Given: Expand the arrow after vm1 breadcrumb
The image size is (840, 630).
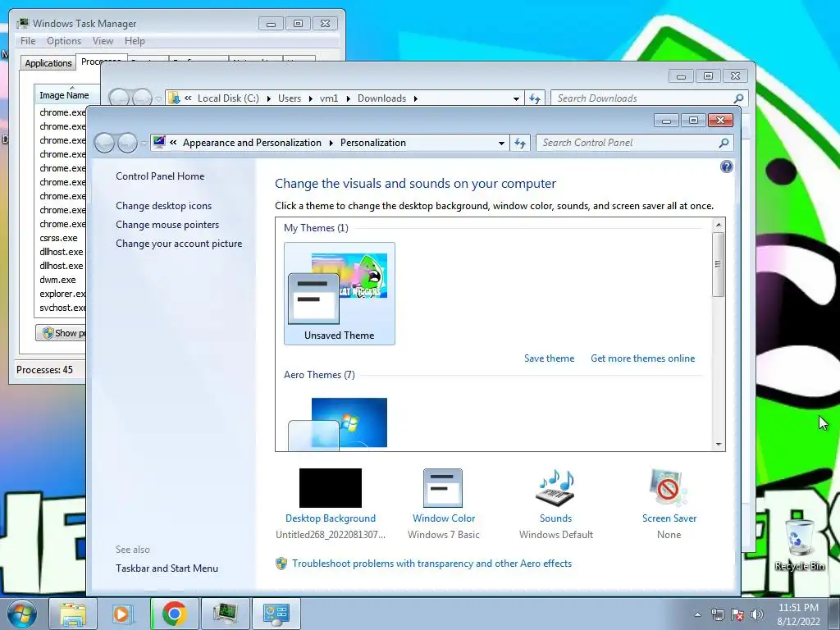Looking at the screenshot, I should click(348, 98).
